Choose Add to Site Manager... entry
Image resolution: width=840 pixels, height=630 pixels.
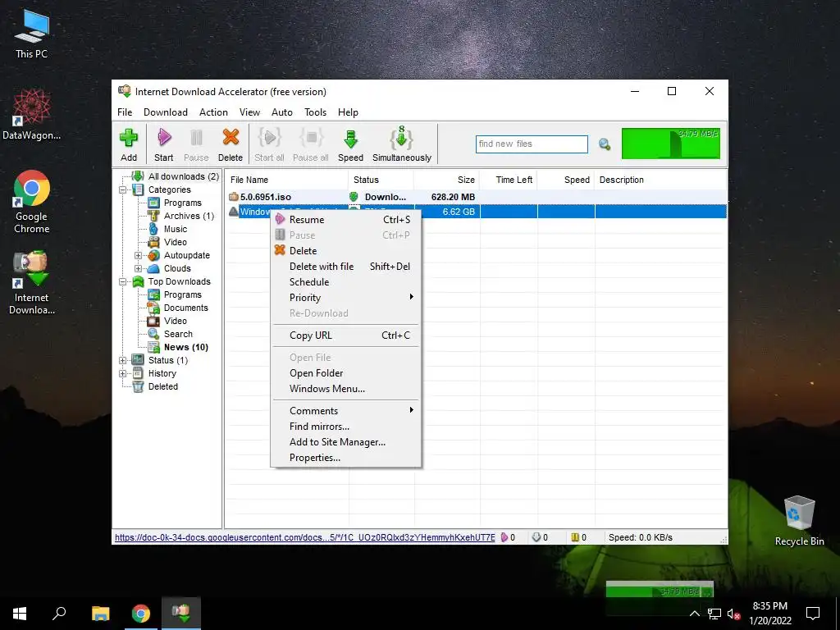coord(345,442)
